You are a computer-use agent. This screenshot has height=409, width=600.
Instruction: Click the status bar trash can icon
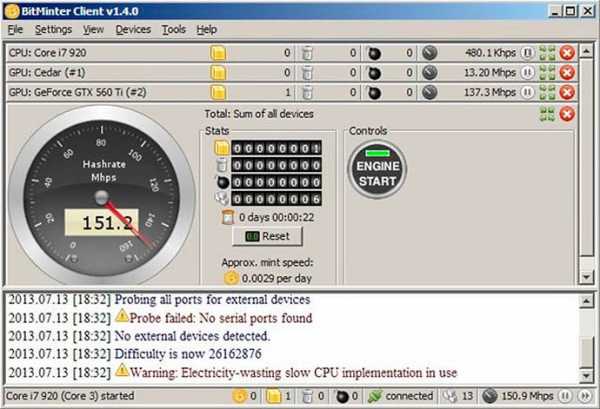[307, 396]
